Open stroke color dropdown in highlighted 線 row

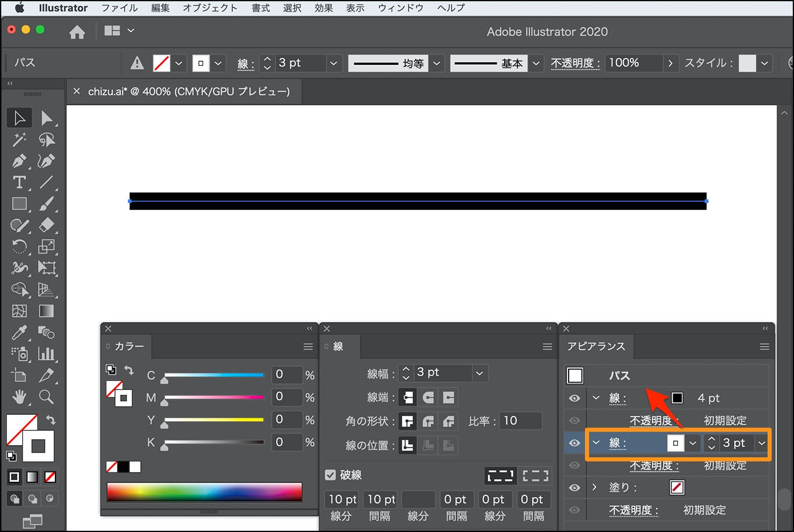tap(692, 443)
